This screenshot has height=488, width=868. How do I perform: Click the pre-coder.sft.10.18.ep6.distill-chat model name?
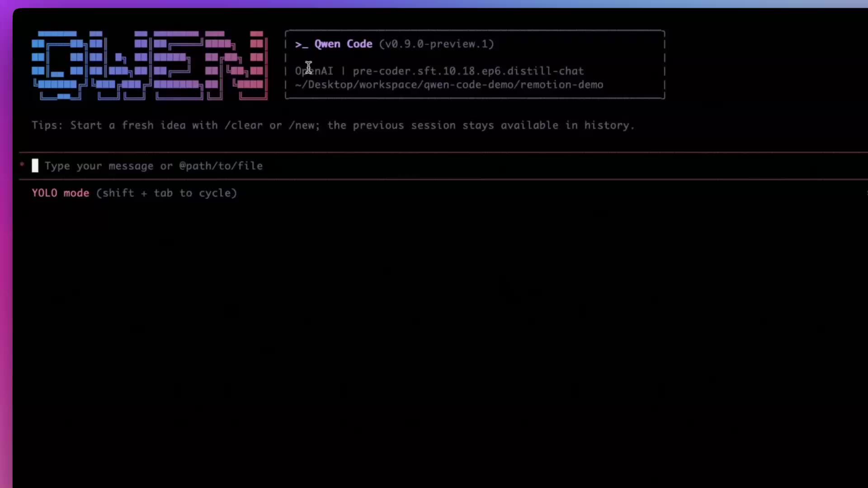click(468, 71)
